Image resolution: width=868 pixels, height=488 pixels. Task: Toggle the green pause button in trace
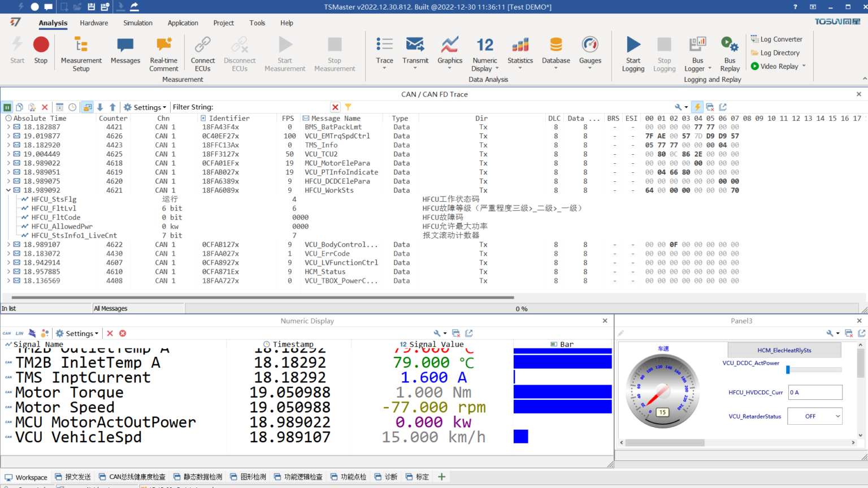(7, 107)
